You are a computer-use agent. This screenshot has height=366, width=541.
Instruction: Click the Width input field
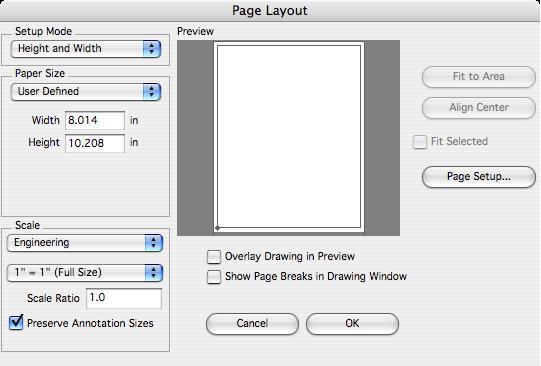(95, 120)
